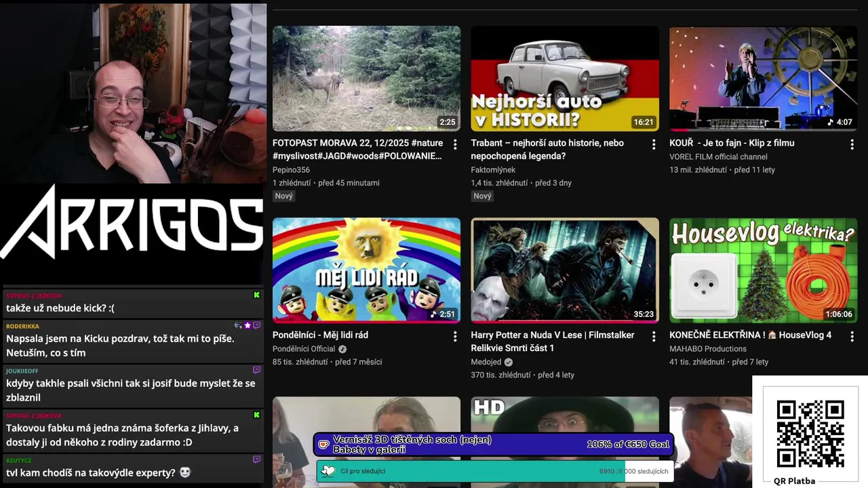The height and width of the screenshot is (488, 868).
Task: Click verified badge next to Pondělníci Official
Action: pyautogui.click(x=342, y=349)
